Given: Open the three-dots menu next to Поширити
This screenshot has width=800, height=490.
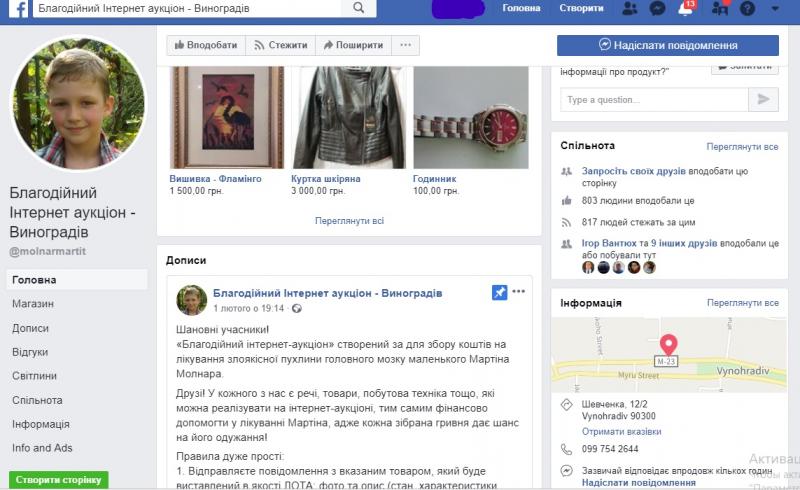Looking at the screenshot, I should [406, 45].
